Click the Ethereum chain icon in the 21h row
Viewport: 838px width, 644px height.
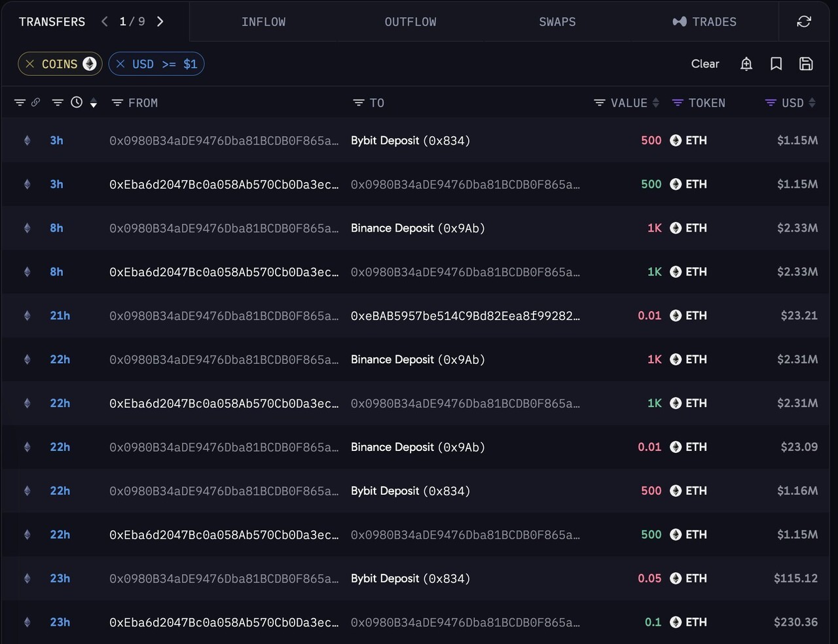point(27,315)
